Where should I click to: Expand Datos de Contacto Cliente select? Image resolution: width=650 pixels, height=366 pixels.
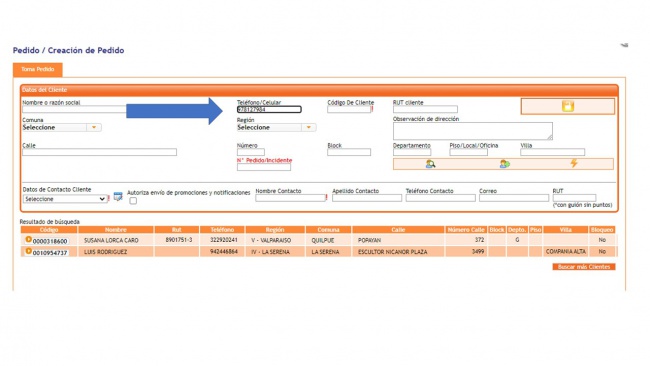65,199
